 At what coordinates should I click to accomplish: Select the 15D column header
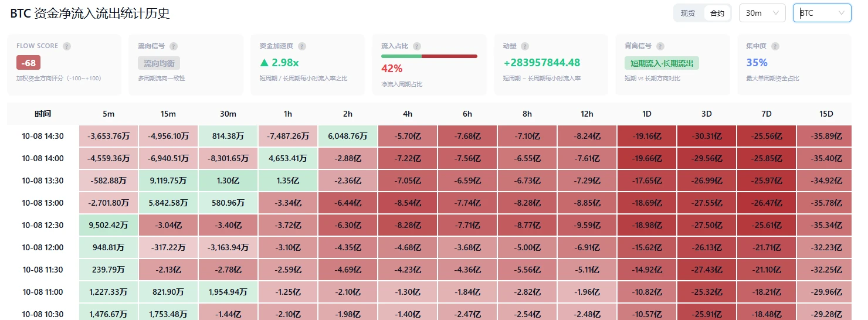tap(826, 114)
